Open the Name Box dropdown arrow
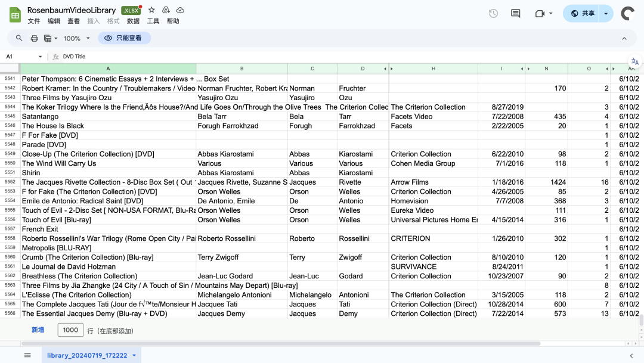Viewport: 644px width, 363px height. [40, 57]
